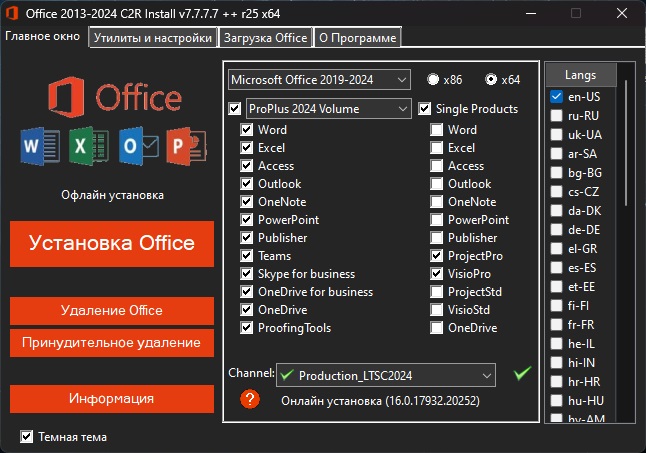Viewport: 646px width, 453px height.
Task: Uncheck Access in the ProPlus list
Action: point(246,166)
